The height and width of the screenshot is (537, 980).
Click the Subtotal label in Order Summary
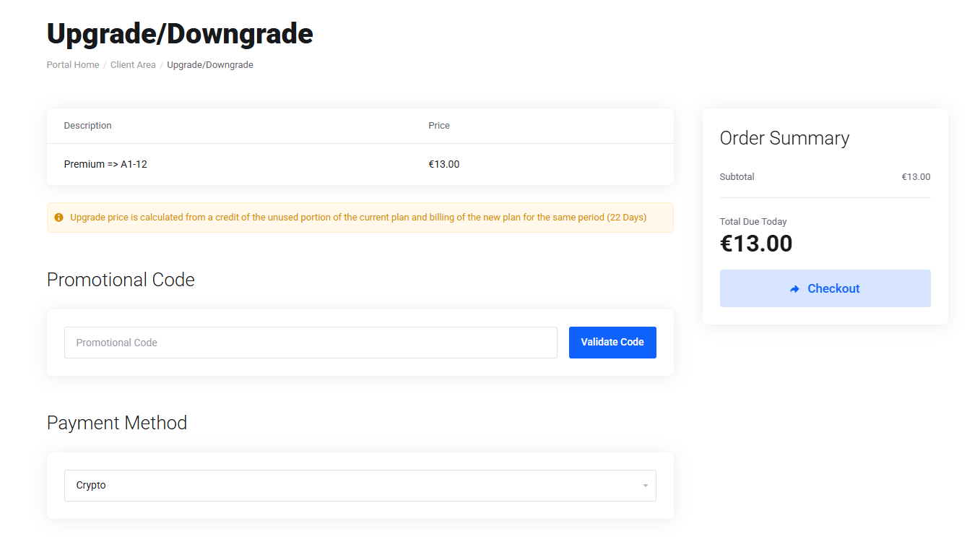tap(737, 177)
